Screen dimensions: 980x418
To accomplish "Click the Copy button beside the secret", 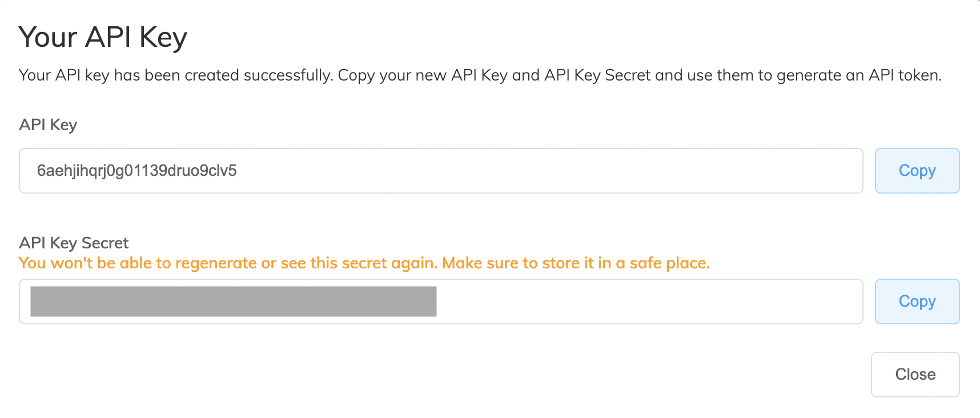I will click(x=917, y=301).
